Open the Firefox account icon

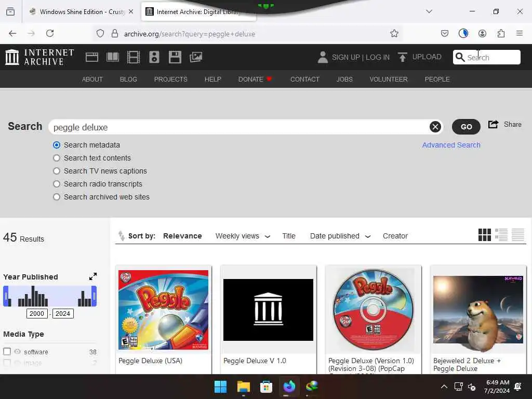click(482, 33)
